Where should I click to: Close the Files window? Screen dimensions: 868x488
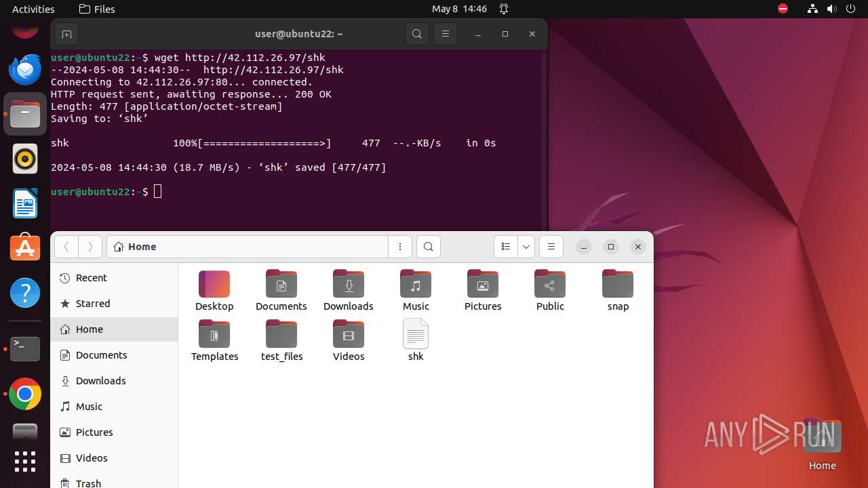click(638, 247)
